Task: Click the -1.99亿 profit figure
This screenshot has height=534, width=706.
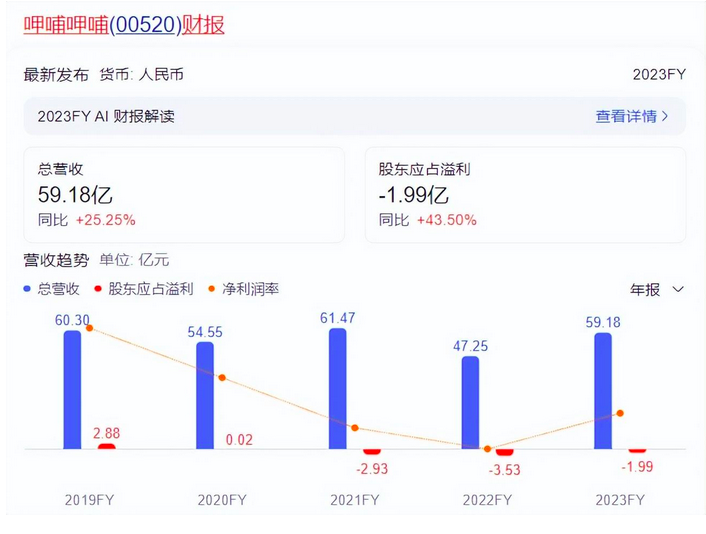Action: (413, 195)
